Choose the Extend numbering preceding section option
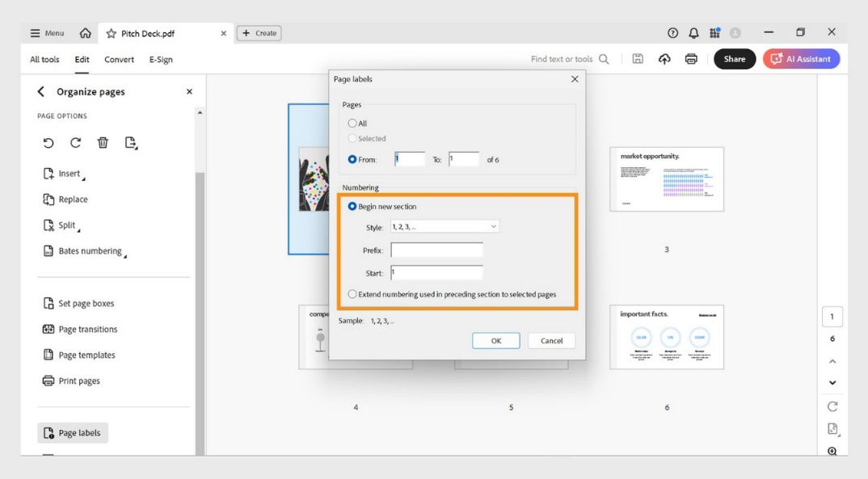This screenshot has width=868, height=479. tap(353, 294)
